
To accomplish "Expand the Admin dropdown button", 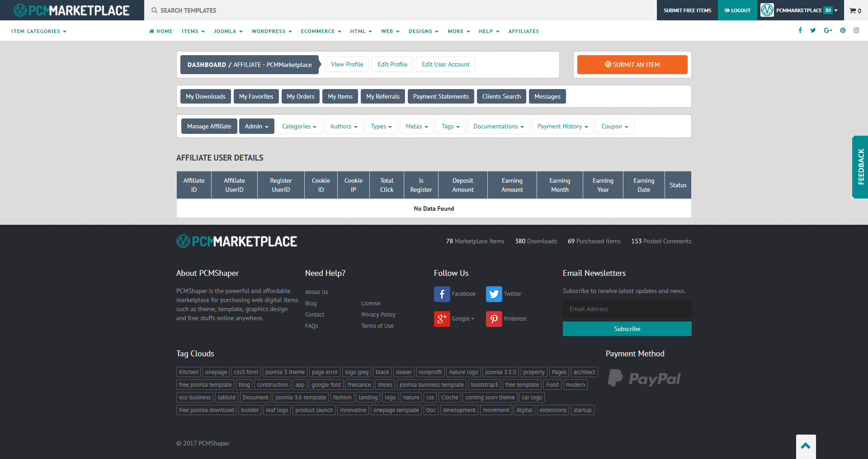I will 256,126.
